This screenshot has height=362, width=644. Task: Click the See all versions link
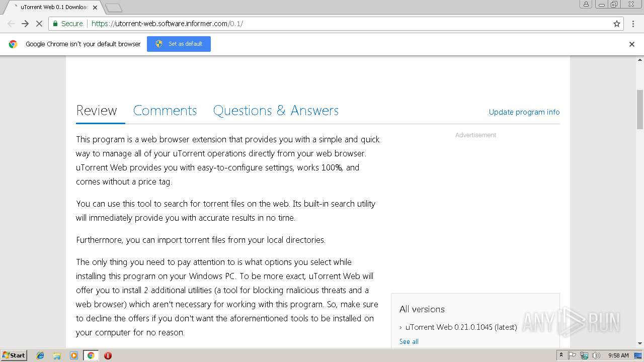pos(409,341)
